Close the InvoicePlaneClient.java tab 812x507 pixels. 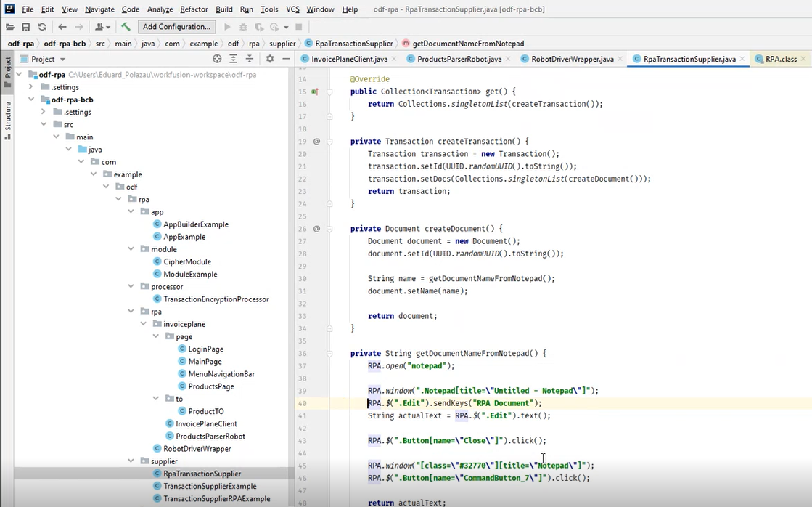point(395,59)
